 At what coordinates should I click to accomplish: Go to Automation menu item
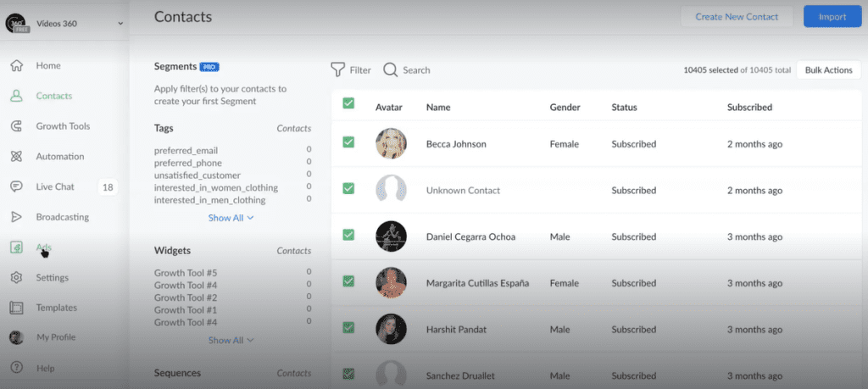60,157
